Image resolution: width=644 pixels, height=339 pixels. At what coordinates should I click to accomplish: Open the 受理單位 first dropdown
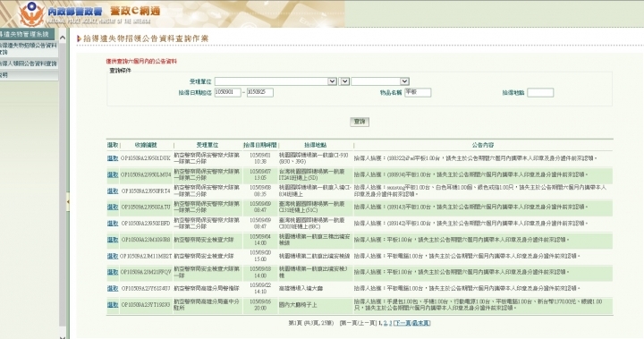pos(275,81)
